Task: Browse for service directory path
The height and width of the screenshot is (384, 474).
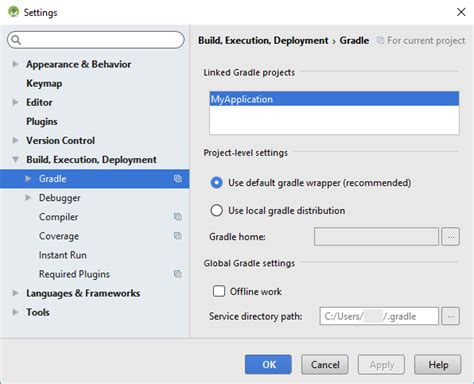Action: [x=451, y=316]
